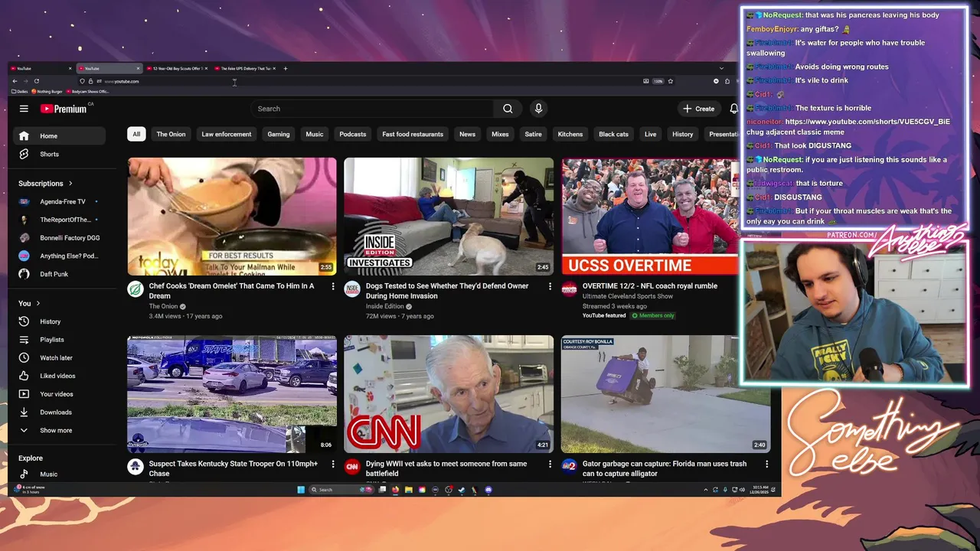The width and height of the screenshot is (980, 551).
Task: Switch to The Fake UPS Delivery browser tab
Action: (x=245, y=68)
